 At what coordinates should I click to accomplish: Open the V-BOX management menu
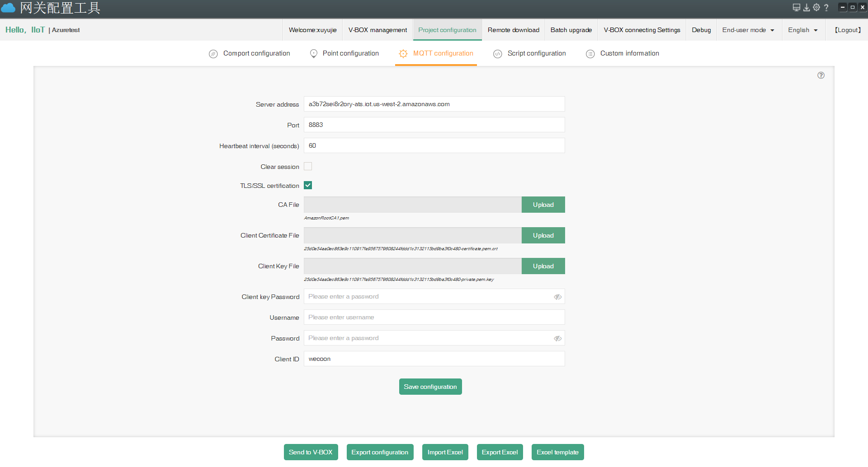(377, 30)
